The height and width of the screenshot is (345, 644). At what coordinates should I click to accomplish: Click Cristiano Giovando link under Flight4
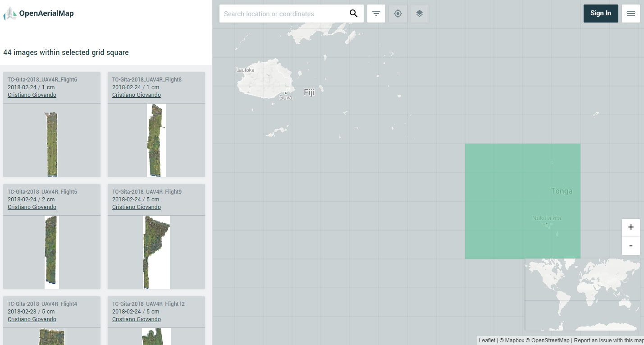[32, 319]
